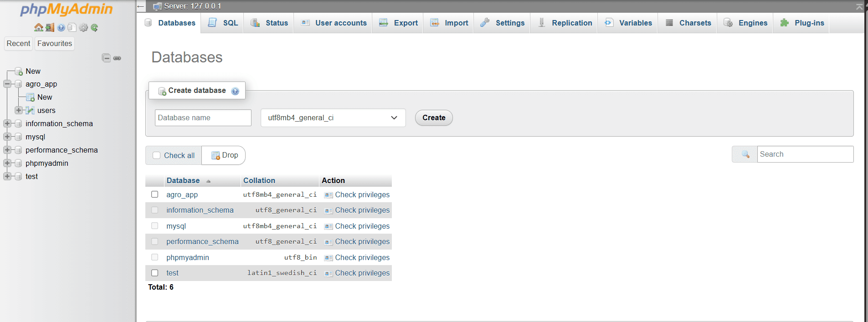Click the Collation column header

click(x=259, y=180)
